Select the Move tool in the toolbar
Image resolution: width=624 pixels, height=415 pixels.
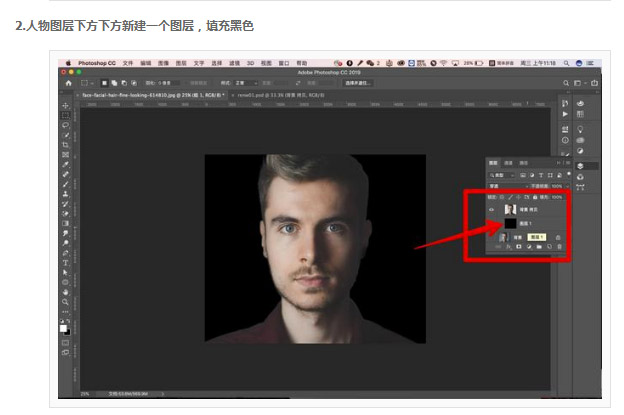click(x=65, y=105)
